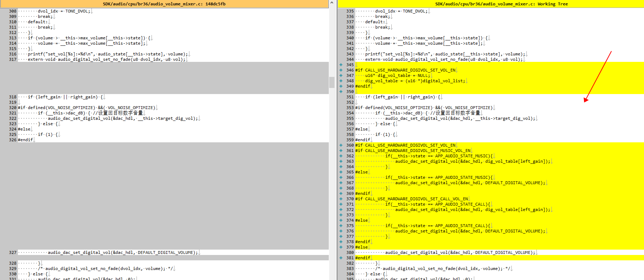
Task: Click the plus marker at line 376
Action: [x=341, y=231]
